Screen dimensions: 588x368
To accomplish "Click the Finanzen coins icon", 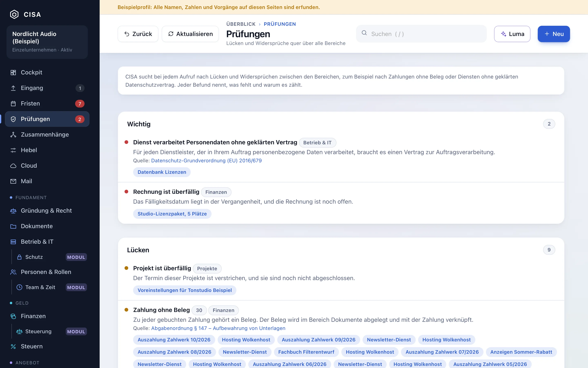I will (x=13, y=316).
